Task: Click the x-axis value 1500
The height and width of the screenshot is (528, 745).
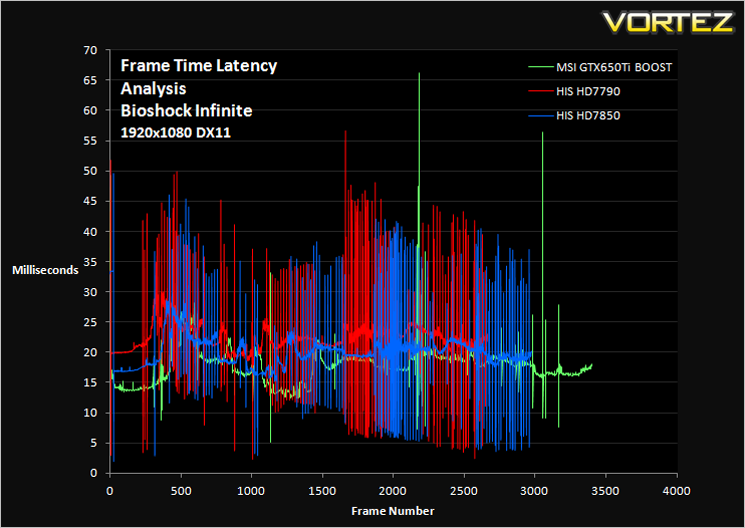Action: [322, 491]
